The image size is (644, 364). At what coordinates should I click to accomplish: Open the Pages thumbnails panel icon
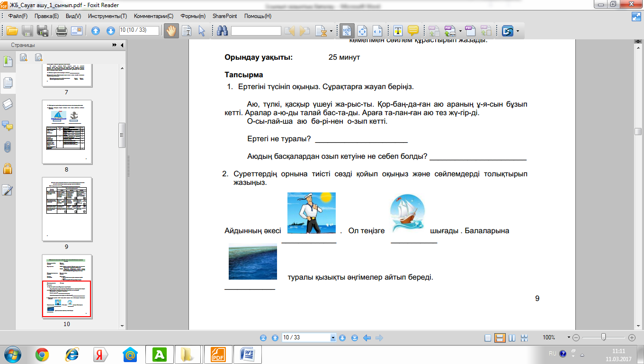tap(8, 83)
